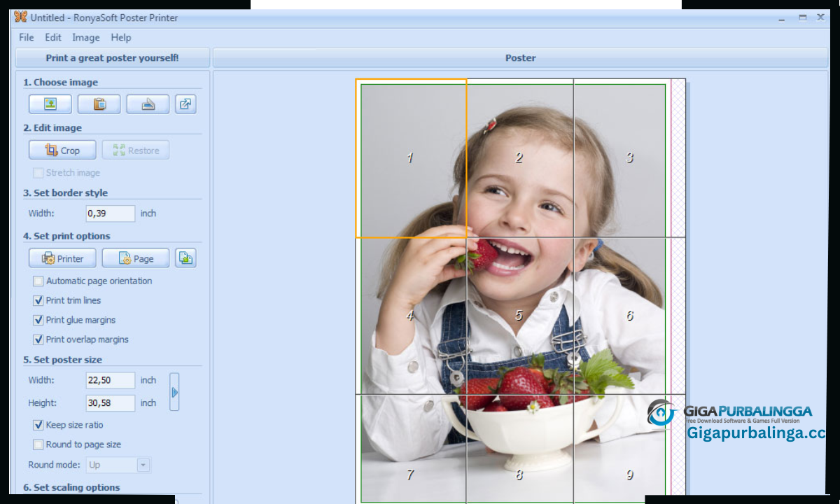Uncheck Print overlap margins
This screenshot has width=840, height=504.
point(38,339)
